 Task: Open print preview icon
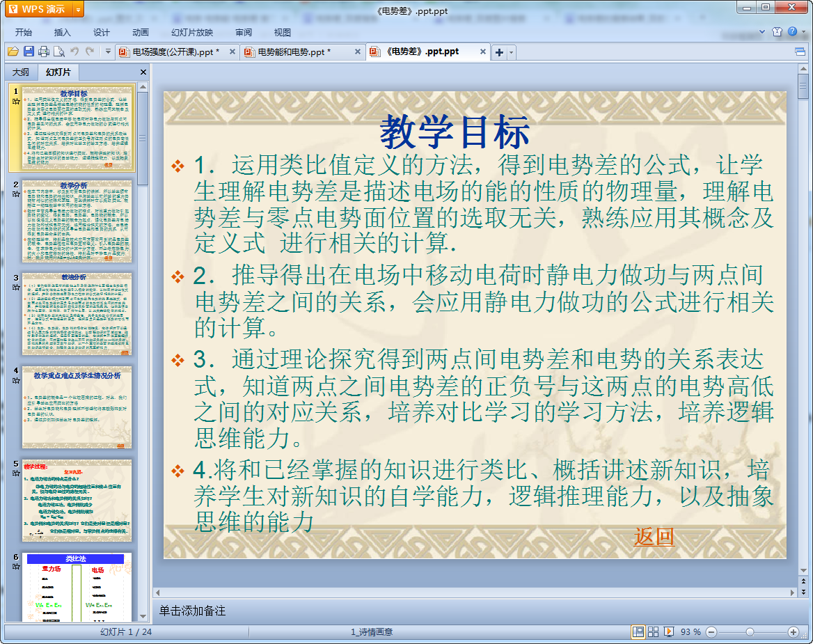[x=59, y=52]
